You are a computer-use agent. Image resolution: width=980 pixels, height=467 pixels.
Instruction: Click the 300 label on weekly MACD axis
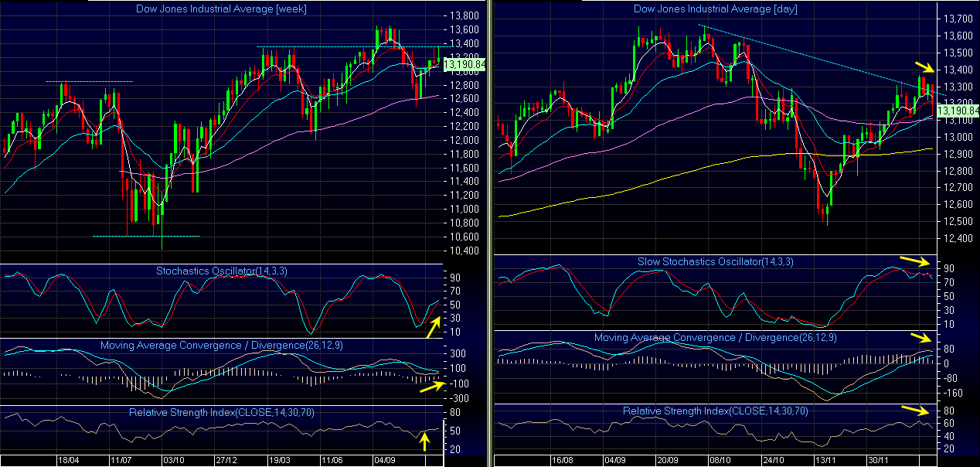[457, 353]
